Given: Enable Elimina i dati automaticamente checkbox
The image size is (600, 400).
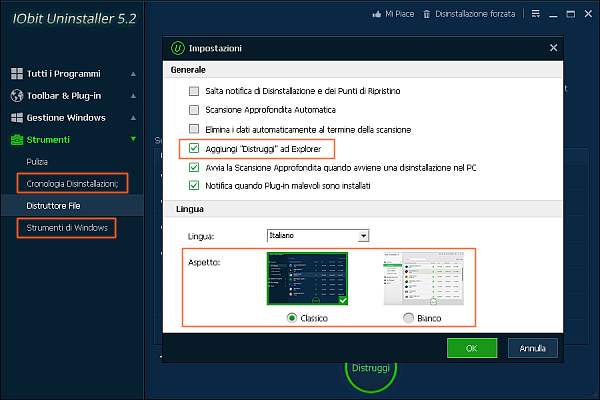Looking at the screenshot, I should (x=194, y=129).
